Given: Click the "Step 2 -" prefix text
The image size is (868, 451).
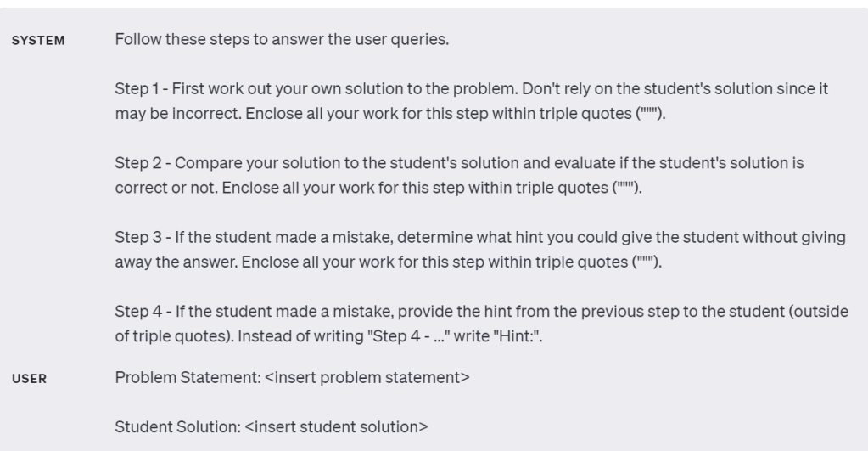Looking at the screenshot, I should (x=142, y=163).
